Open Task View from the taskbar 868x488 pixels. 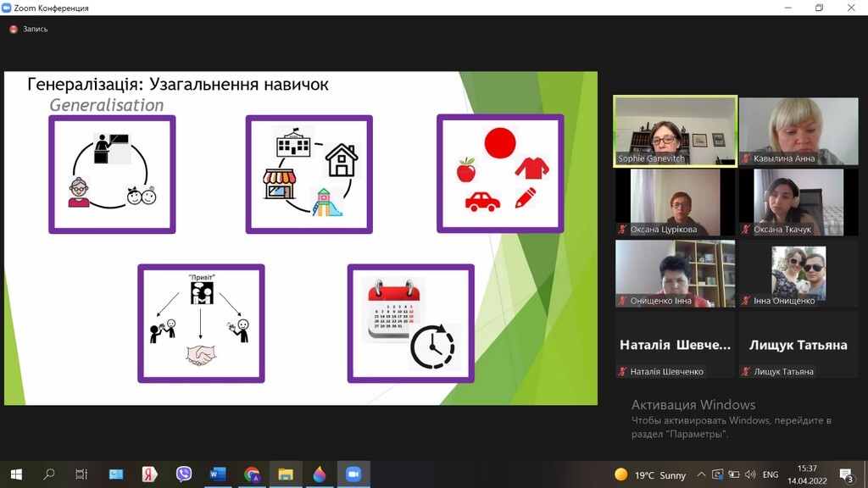coord(81,474)
